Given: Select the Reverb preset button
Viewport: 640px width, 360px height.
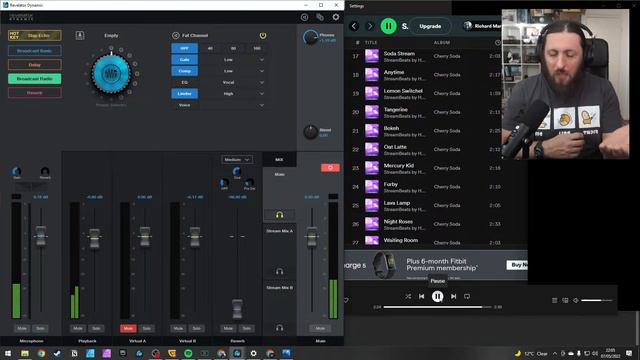Looking at the screenshot, I should tap(35, 93).
